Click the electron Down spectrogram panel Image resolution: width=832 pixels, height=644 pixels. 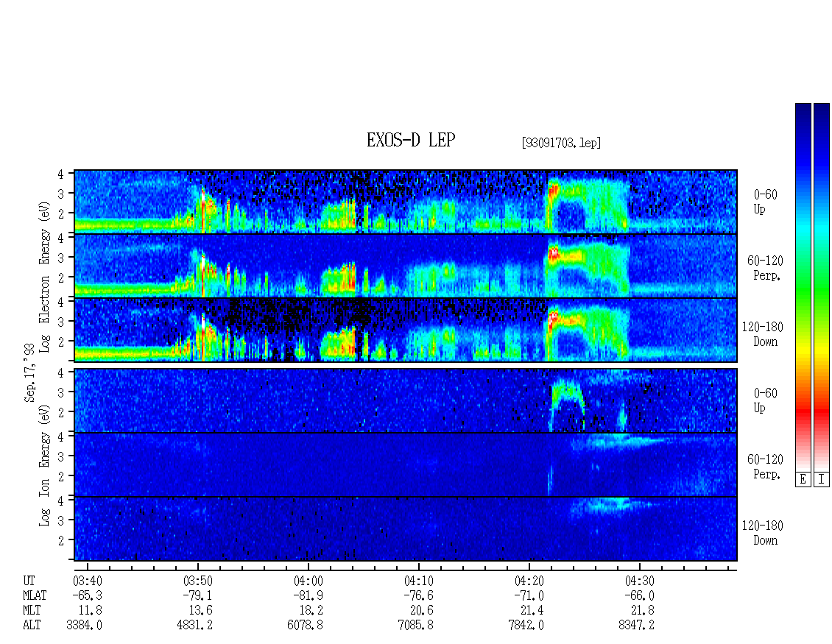pos(406,330)
